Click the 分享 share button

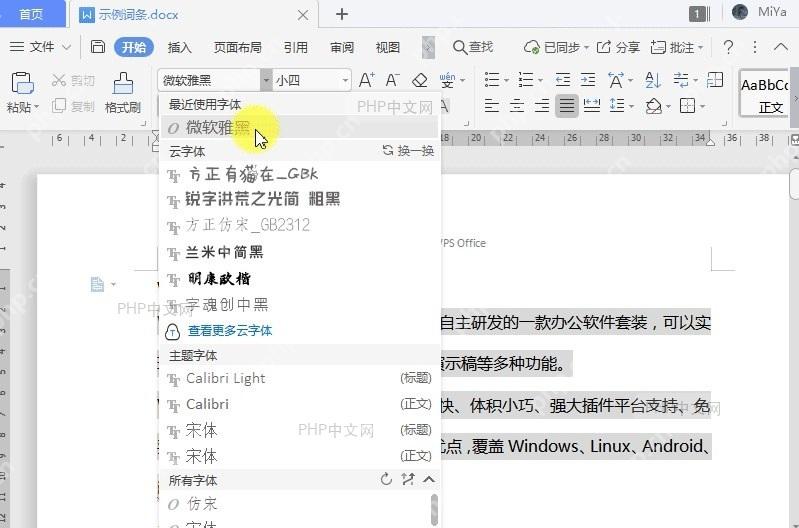pyautogui.click(x=618, y=47)
